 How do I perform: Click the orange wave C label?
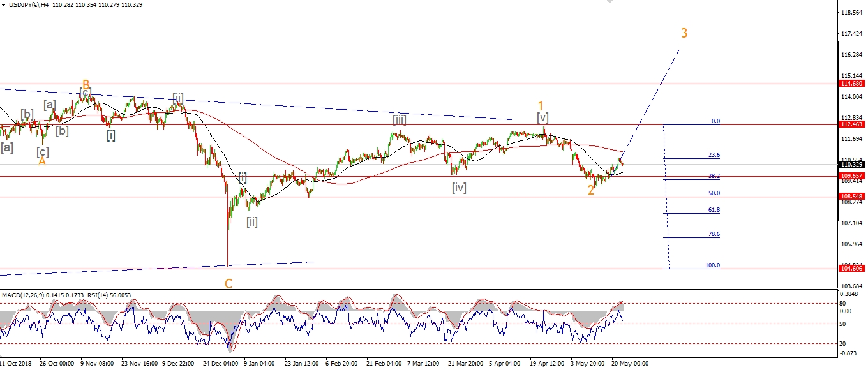pyautogui.click(x=228, y=283)
